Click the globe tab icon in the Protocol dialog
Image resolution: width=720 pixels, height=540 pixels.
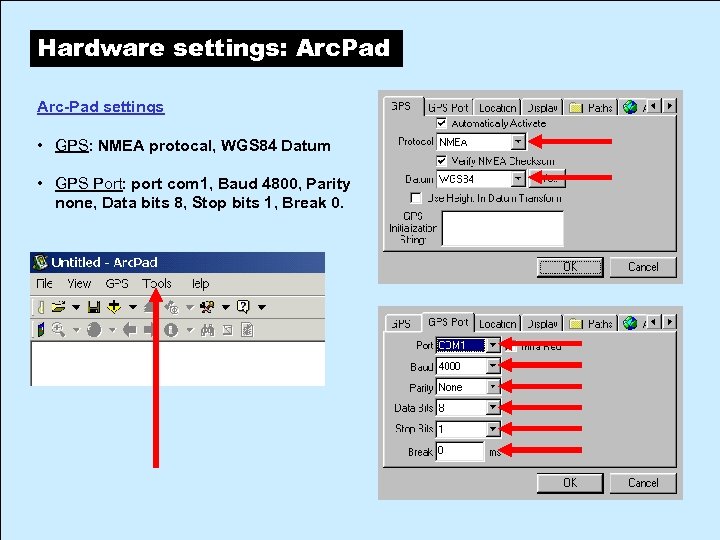point(630,107)
